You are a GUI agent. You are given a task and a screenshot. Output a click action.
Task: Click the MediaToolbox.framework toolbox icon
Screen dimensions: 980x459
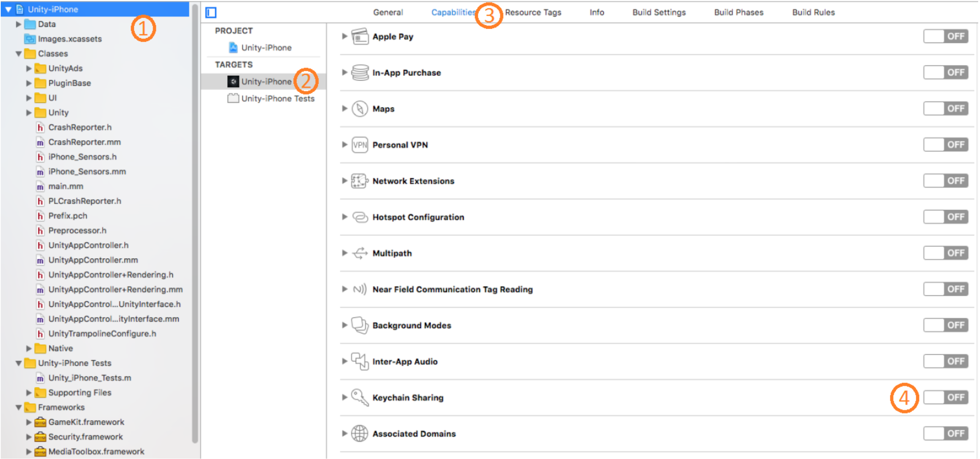(x=40, y=452)
